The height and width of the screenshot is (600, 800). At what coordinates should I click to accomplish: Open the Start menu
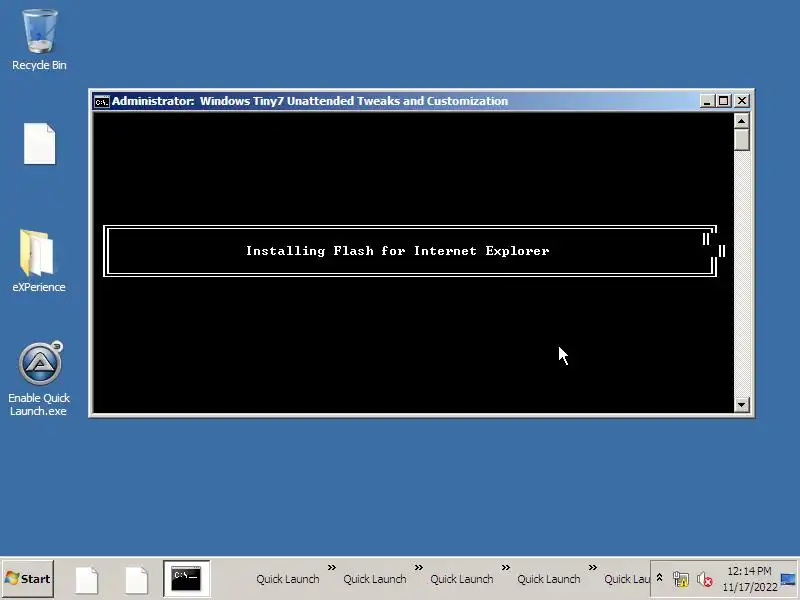point(28,579)
